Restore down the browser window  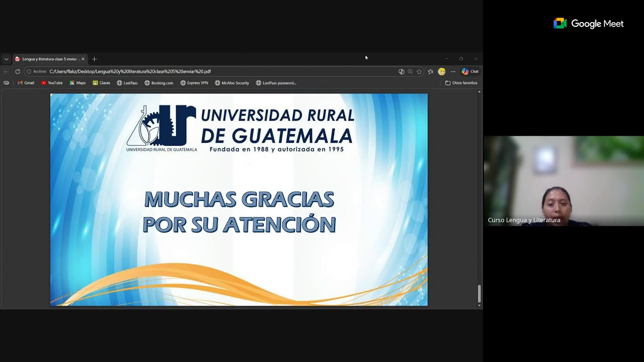(461, 59)
